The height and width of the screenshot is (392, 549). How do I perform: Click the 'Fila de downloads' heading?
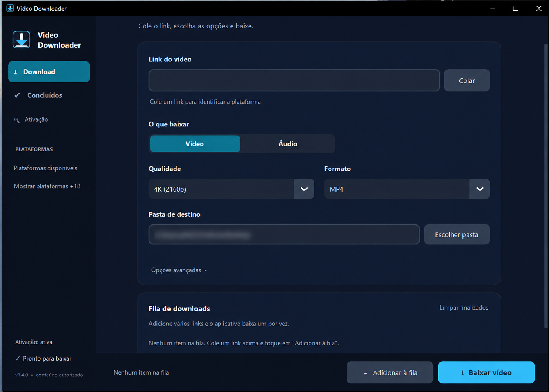[179, 308]
